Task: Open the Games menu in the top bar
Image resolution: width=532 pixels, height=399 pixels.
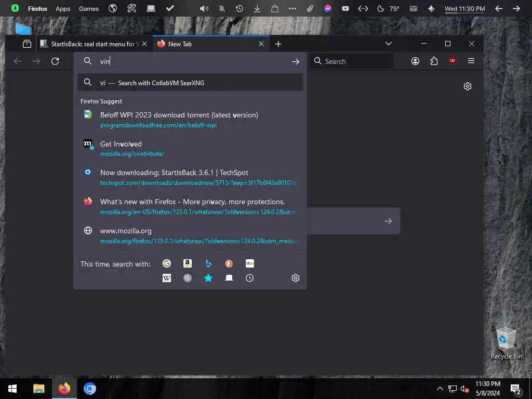Action: pyautogui.click(x=89, y=9)
